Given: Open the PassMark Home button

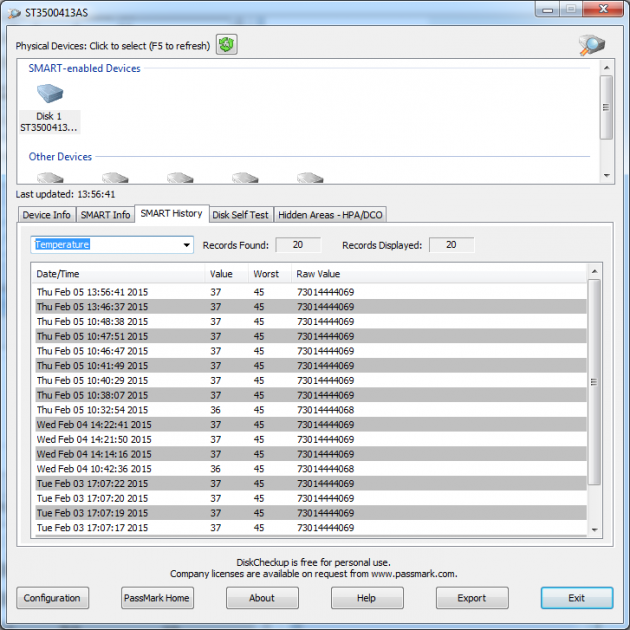Looking at the screenshot, I should point(157,598).
